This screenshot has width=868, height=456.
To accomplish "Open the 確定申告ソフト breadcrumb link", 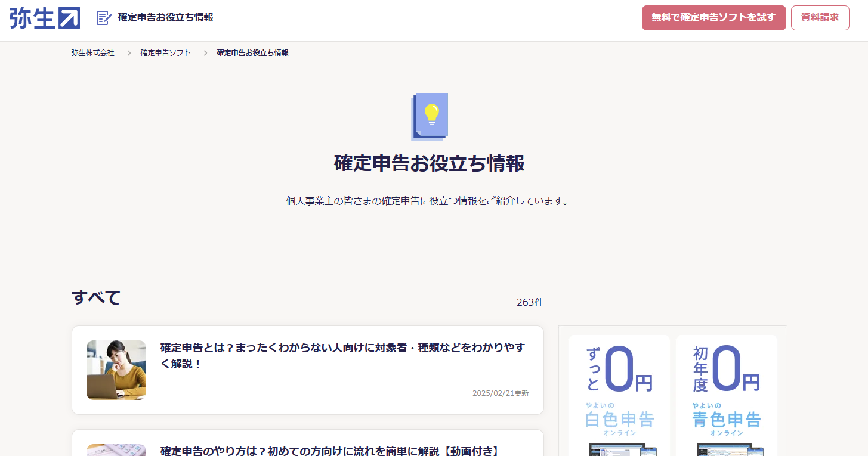I will pos(165,52).
